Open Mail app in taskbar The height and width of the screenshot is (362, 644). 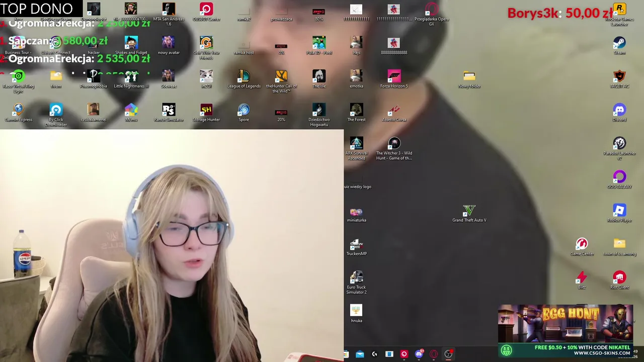pos(360,354)
